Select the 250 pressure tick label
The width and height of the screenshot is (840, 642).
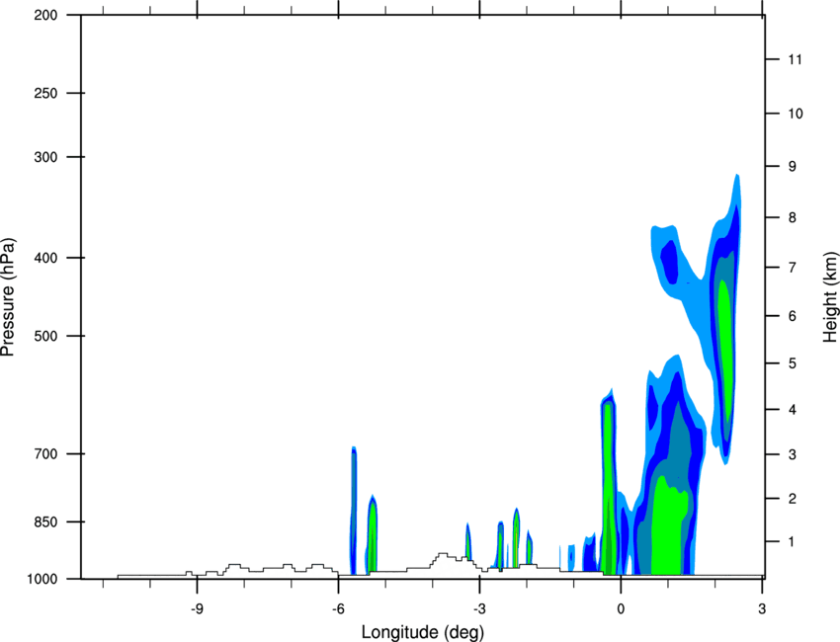pyautogui.click(x=45, y=93)
